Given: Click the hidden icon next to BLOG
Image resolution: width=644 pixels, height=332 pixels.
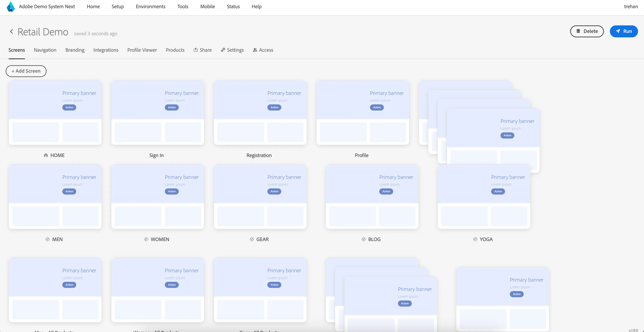Looking at the screenshot, I should (x=364, y=239).
